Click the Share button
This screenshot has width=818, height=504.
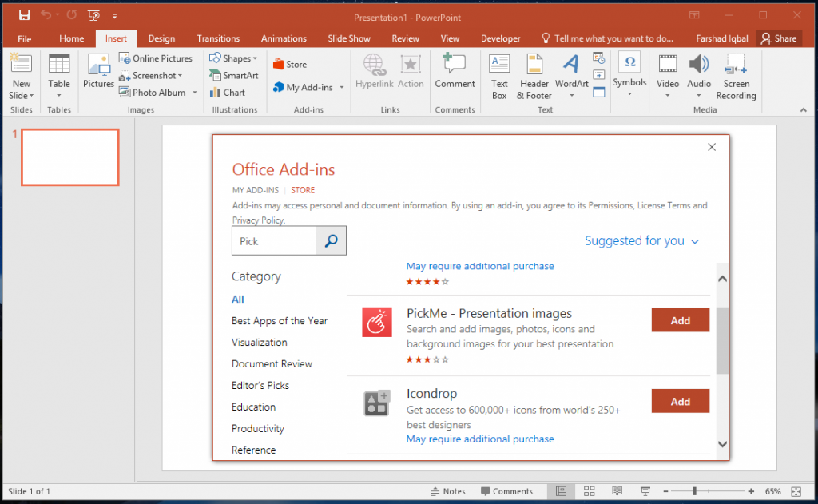click(779, 38)
